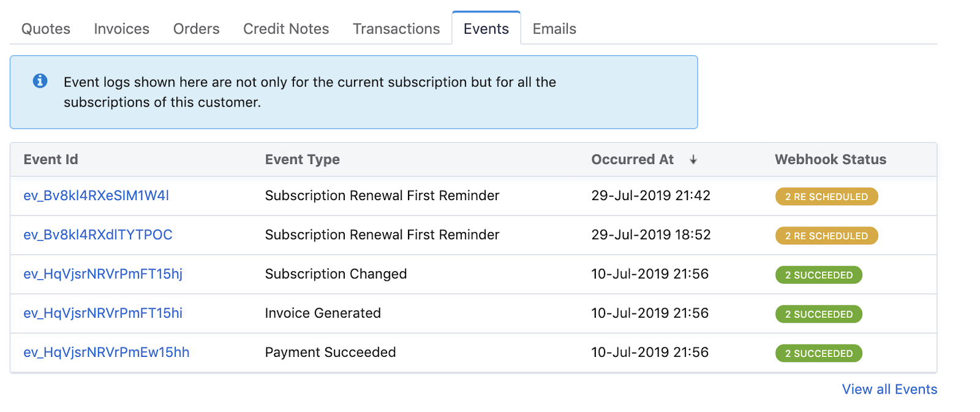Click first 2 RE SCHEDULED webhook badge
Screen dimensions: 980x412
(826, 197)
